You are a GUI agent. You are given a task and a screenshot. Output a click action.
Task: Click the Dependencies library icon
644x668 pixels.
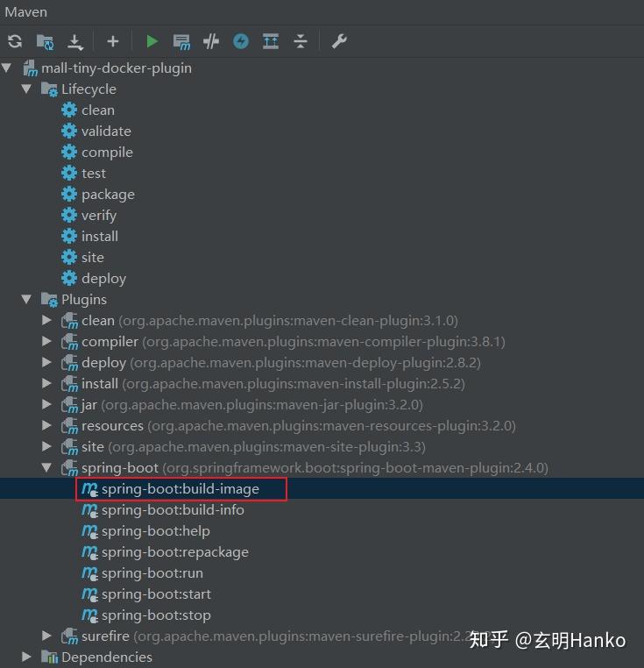click(49, 657)
